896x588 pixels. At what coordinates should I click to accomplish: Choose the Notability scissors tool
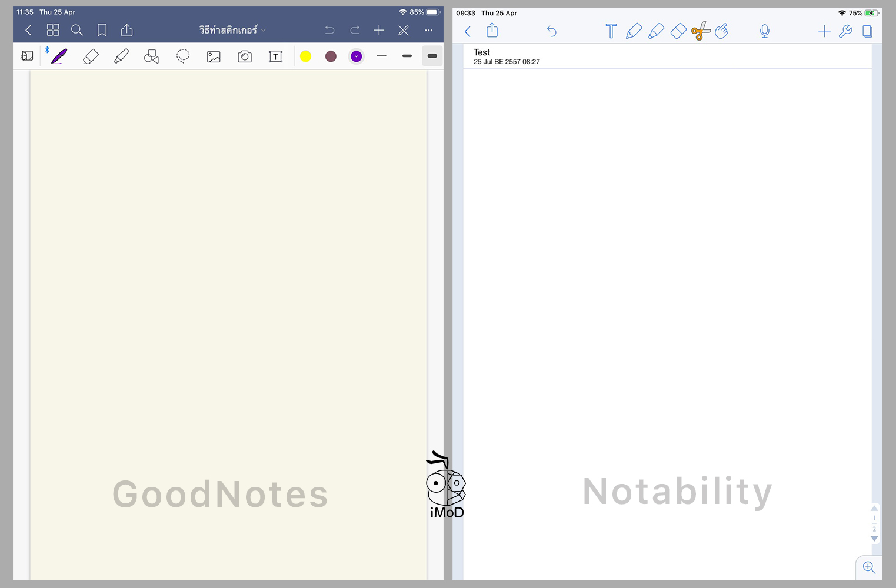pos(700,31)
